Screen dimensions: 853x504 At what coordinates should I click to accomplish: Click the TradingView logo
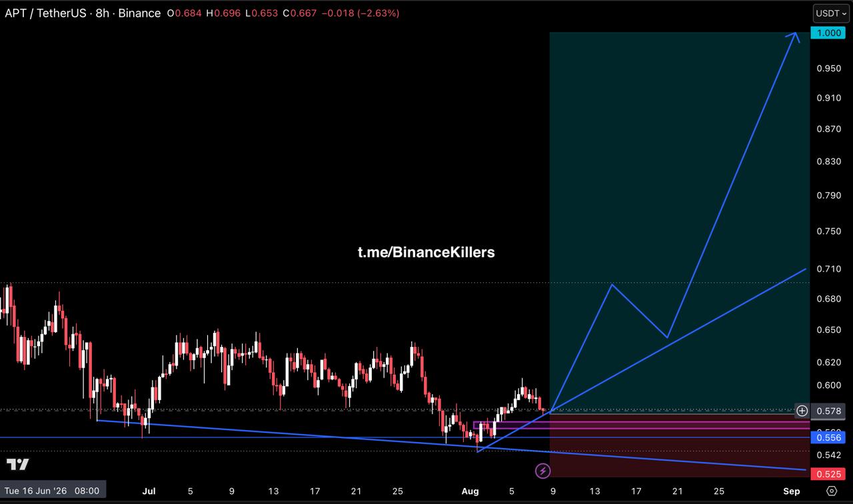tap(18, 464)
